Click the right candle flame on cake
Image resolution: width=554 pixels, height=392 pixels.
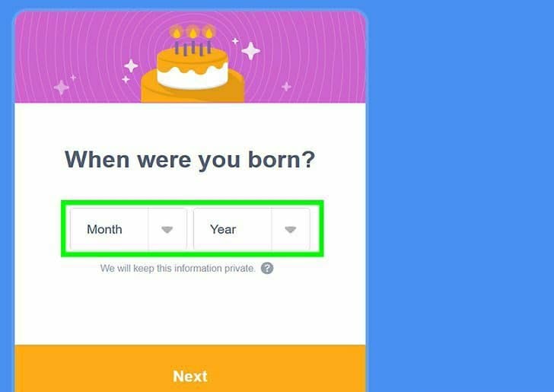click(209, 33)
